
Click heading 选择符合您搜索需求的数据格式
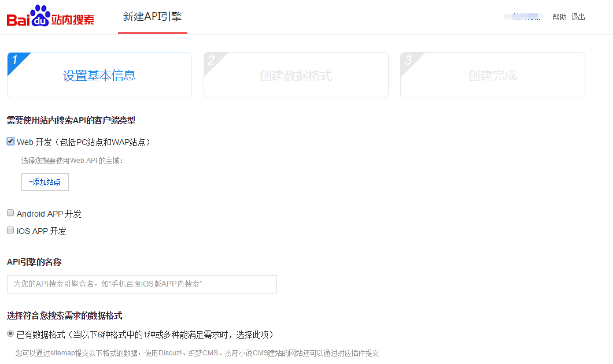[x=65, y=315]
